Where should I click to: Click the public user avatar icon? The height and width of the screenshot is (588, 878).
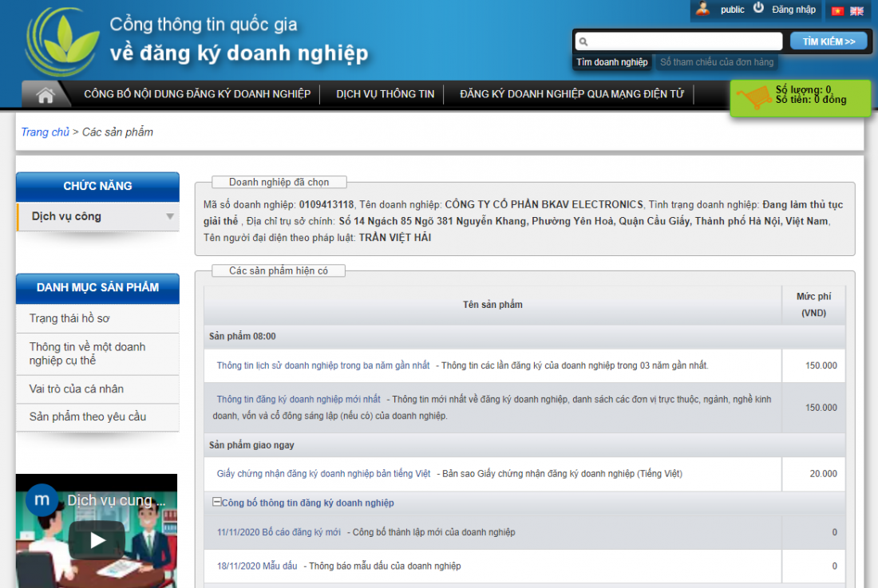[x=702, y=10]
